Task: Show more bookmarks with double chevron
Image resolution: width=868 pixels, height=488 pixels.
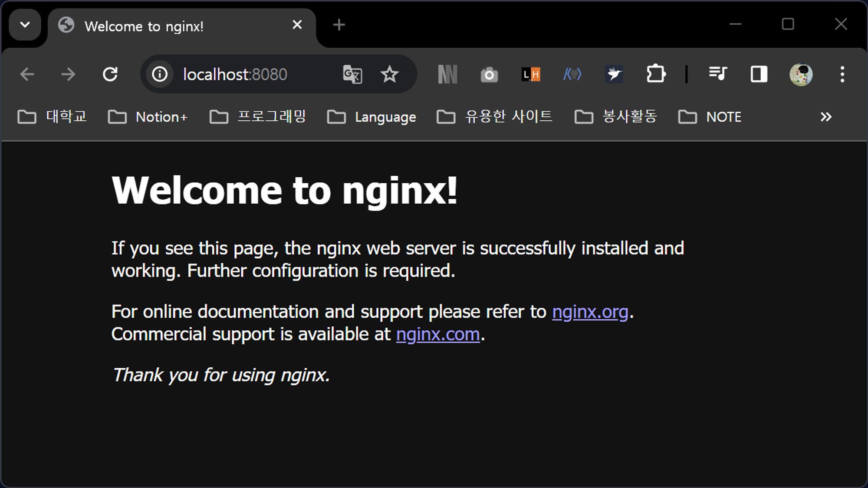Action: click(826, 117)
